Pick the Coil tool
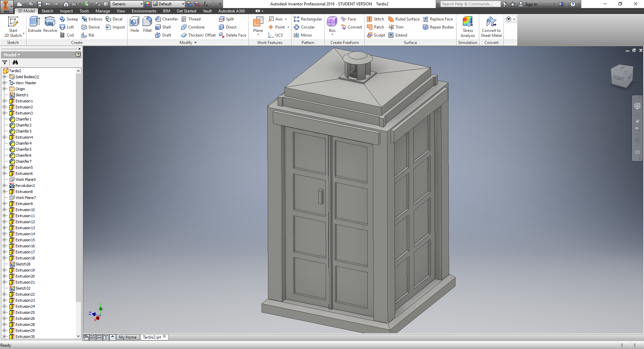Viewport: 644px width, 349px height. 67,35
